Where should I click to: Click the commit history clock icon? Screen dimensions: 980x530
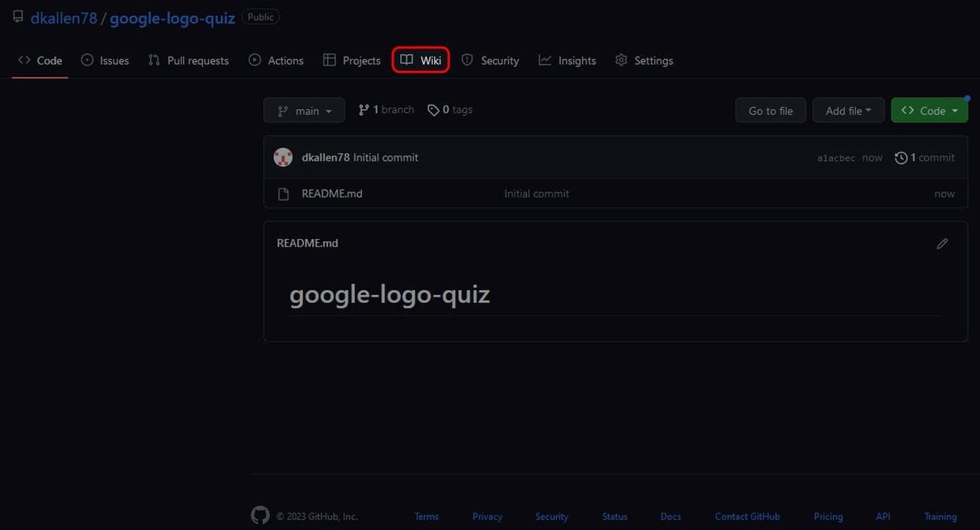click(x=900, y=158)
